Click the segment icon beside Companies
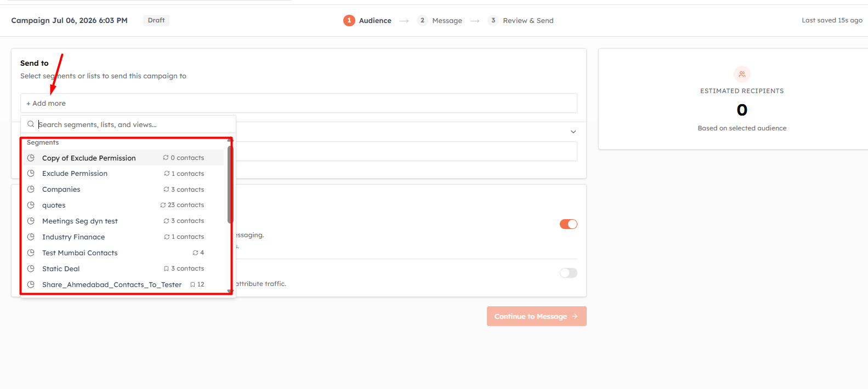 (31, 189)
